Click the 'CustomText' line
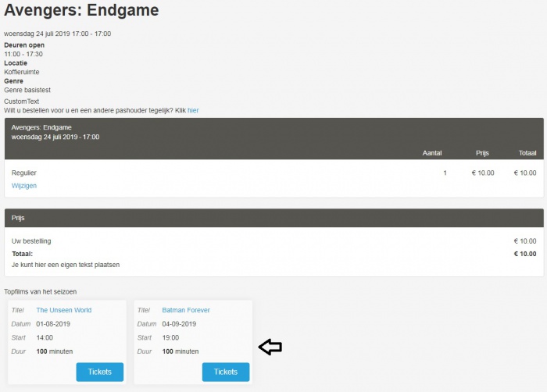 [22, 102]
